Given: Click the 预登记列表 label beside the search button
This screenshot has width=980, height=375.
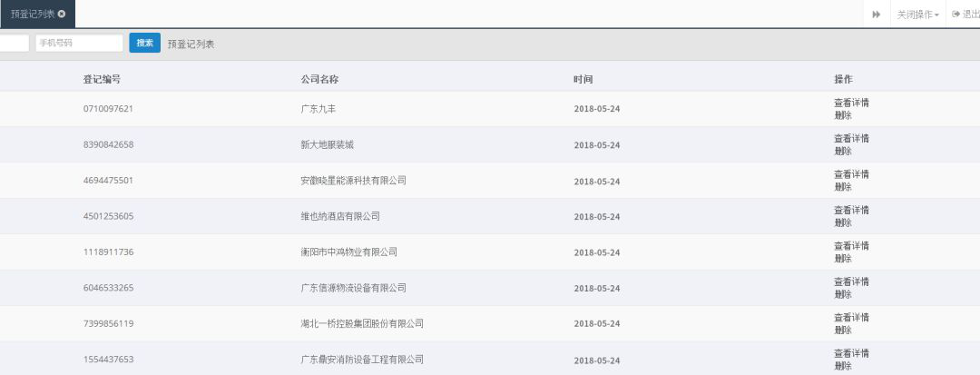Looking at the screenshot, I should 191,44.
